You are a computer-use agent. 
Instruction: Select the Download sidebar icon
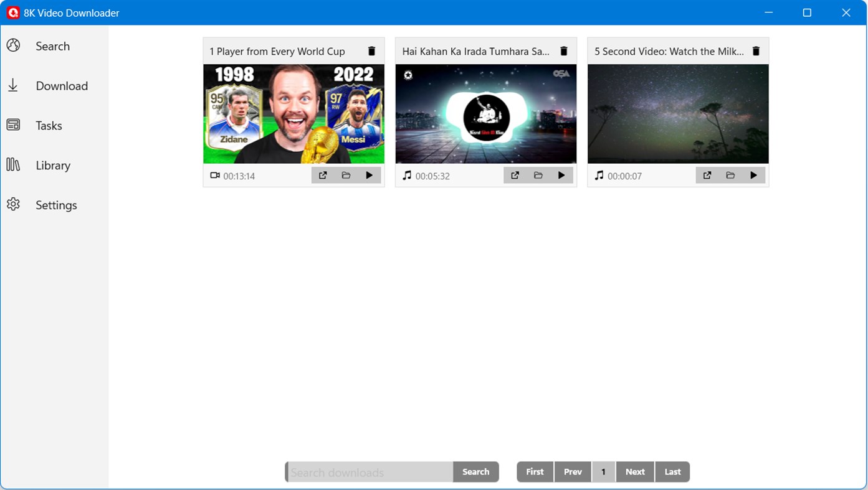(62, 85)
